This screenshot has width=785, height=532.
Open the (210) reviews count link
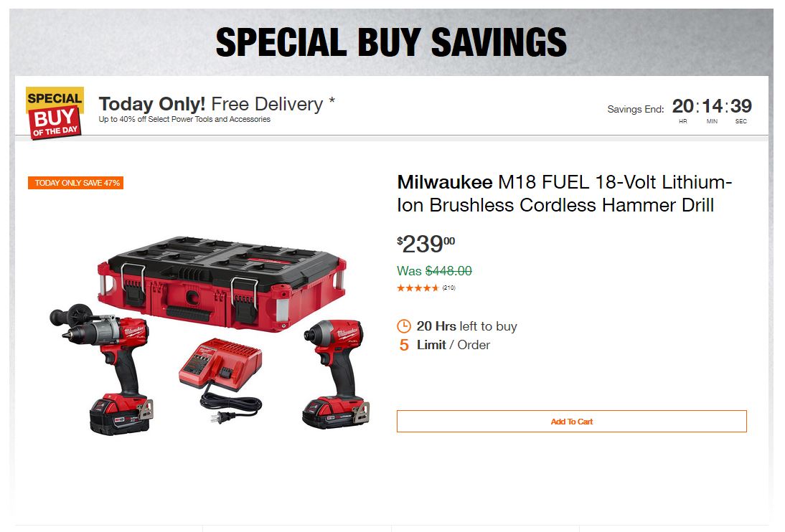pyautogui.click(x=448, y=288)
